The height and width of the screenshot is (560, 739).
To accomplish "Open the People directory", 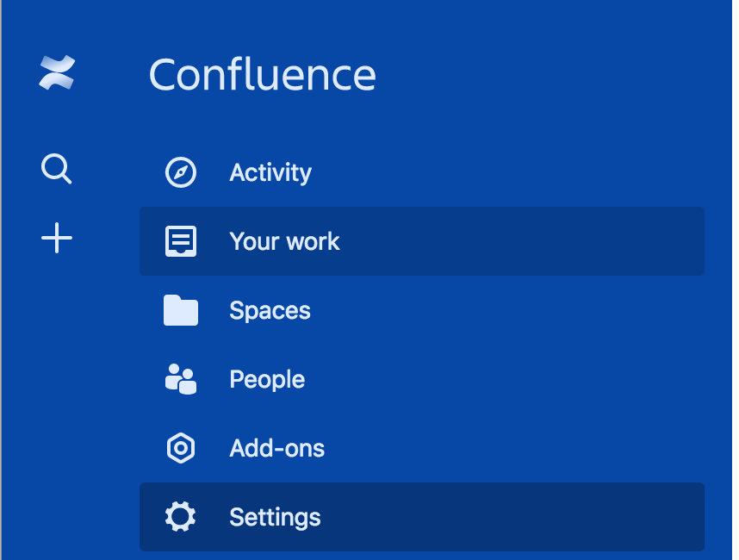I will tap(422, 379).
